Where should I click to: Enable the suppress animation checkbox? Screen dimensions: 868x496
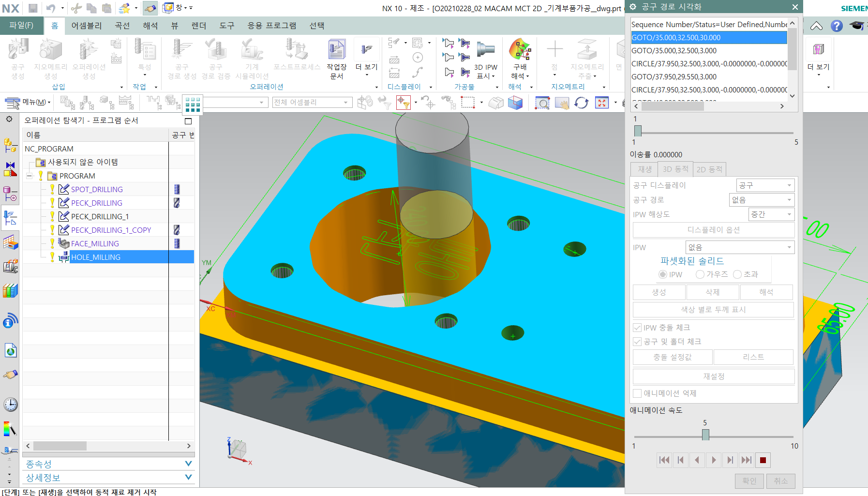[x=637, y=393]
